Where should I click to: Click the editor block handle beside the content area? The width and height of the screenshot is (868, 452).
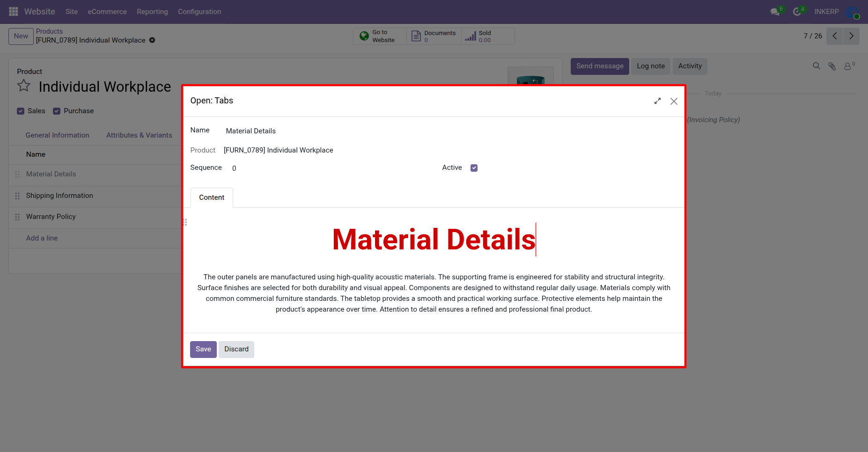pyautogui.click(x=185, y=222)
